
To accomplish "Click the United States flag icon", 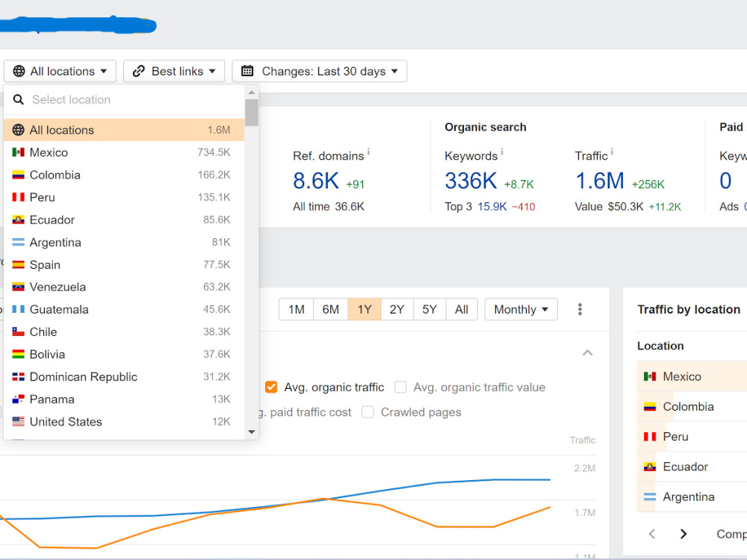I will point(18,421).
